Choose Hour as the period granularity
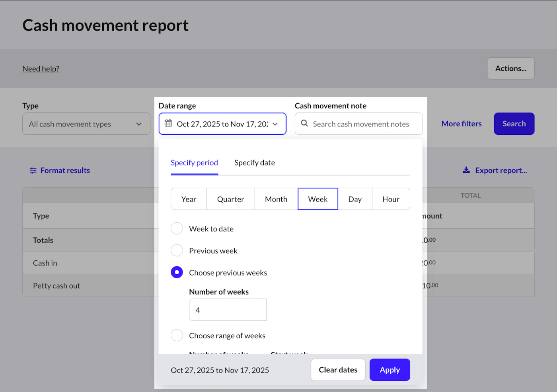The height and width of the screenshot is (392, 557). pos(391,199)
